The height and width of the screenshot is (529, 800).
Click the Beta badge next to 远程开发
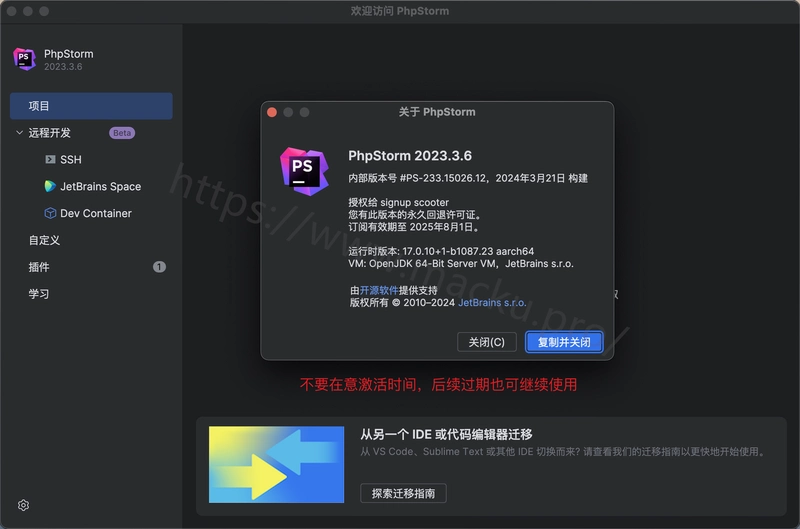pyautogui.click(x=122, y=133)
